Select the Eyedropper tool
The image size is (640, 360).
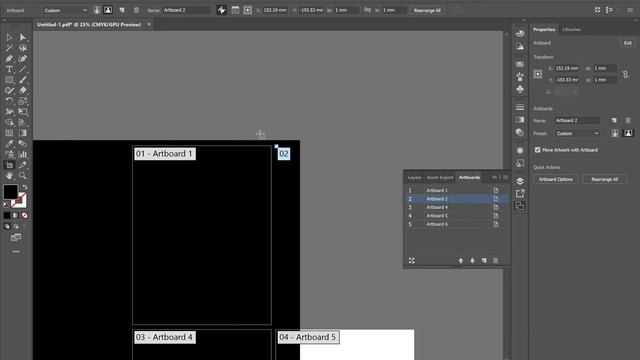click(9, 144)
